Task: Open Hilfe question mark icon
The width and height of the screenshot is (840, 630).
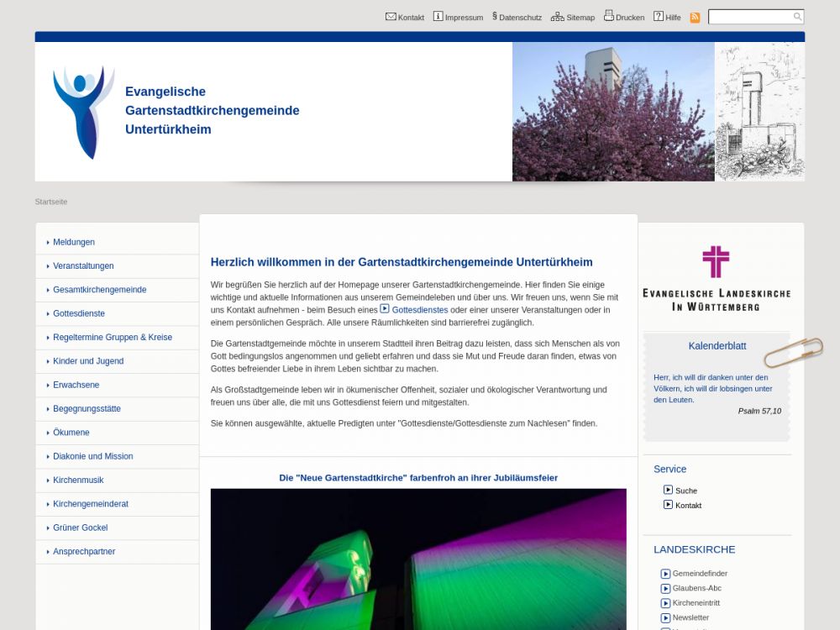Action: click(x=659, y=17)
